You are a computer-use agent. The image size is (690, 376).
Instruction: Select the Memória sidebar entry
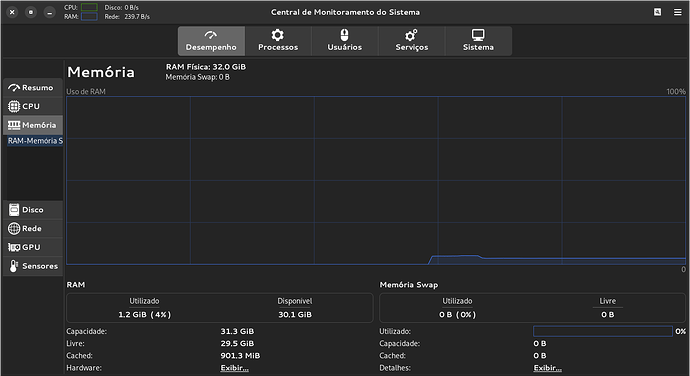click(x=33, y=125)
